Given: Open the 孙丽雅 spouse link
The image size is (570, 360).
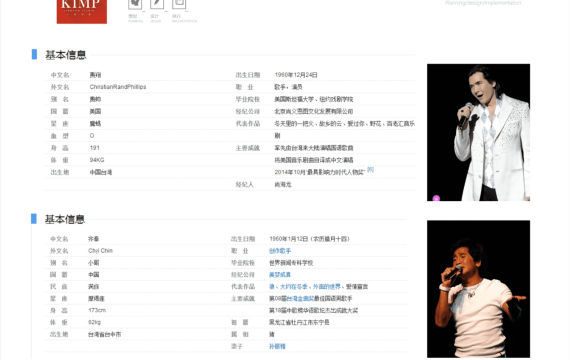Looking at the screenshot, I should (x=277, y=347).
